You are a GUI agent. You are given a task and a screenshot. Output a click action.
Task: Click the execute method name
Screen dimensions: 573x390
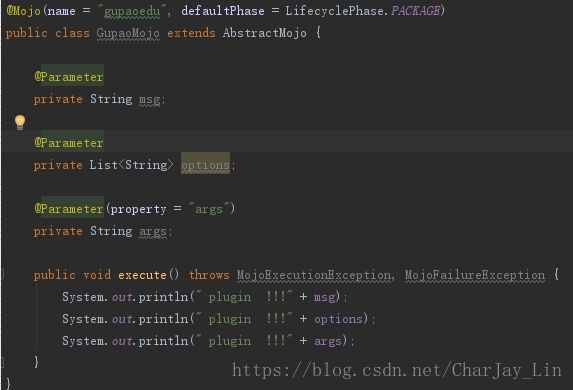tap(142, 275)
